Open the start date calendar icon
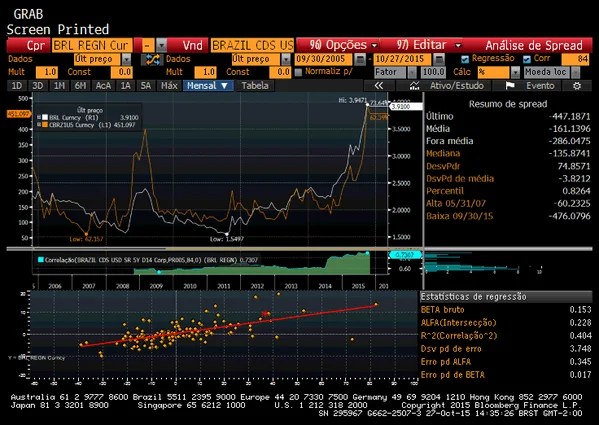This screenshot has height=425, width=599. [x=360, y=59]
